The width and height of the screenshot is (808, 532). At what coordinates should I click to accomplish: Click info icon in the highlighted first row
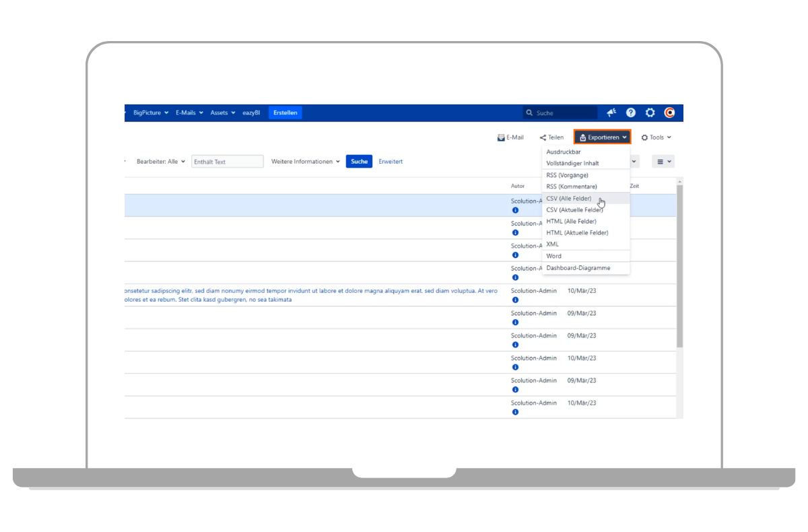point(515,210)
